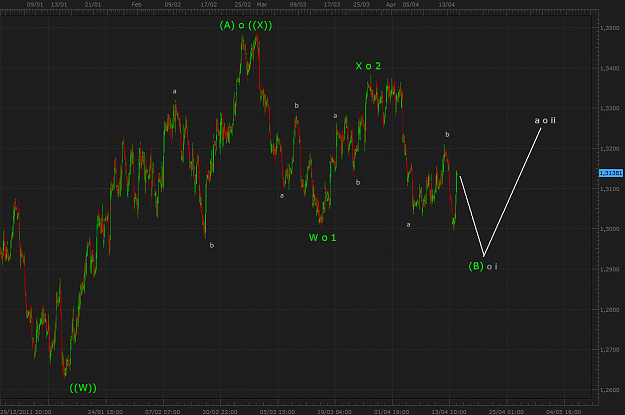Click the white "a o ii" target label
This screenshot has height=415, width=625.
pyautogui.click(x=545, y=120)
